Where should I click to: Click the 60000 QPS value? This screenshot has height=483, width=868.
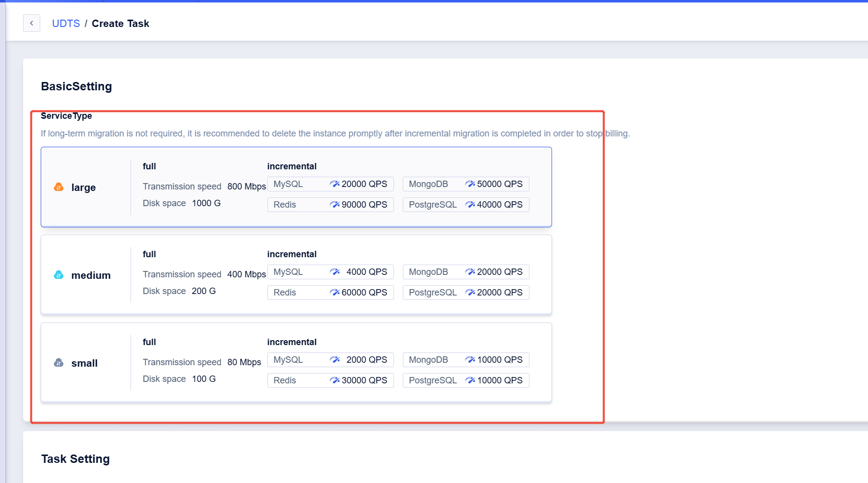(365, 293)
